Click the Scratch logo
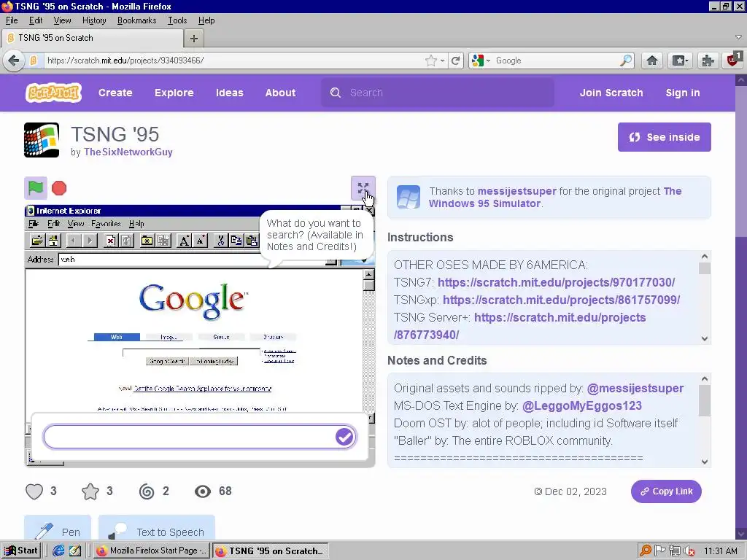The image size is (747, 560). 53,93
